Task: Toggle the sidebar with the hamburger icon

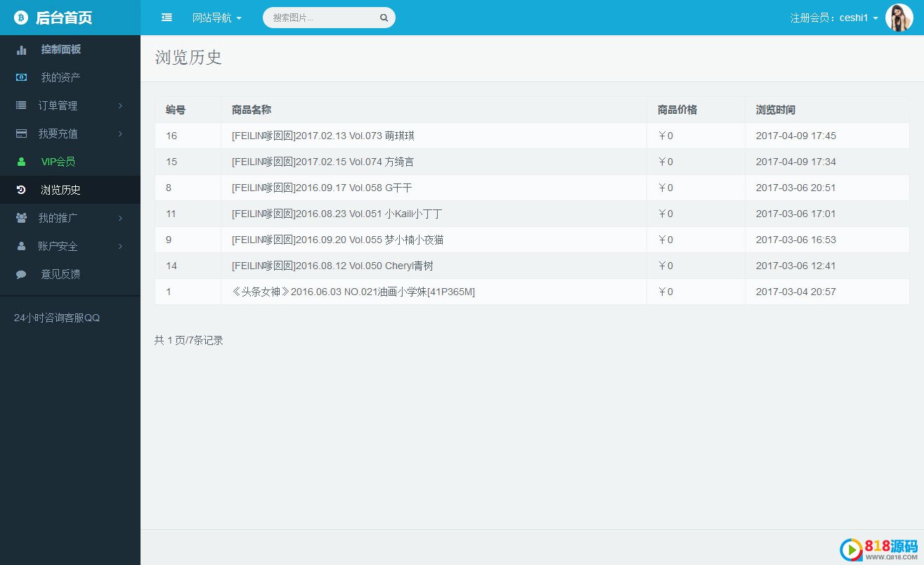Action: pos(167,18)
